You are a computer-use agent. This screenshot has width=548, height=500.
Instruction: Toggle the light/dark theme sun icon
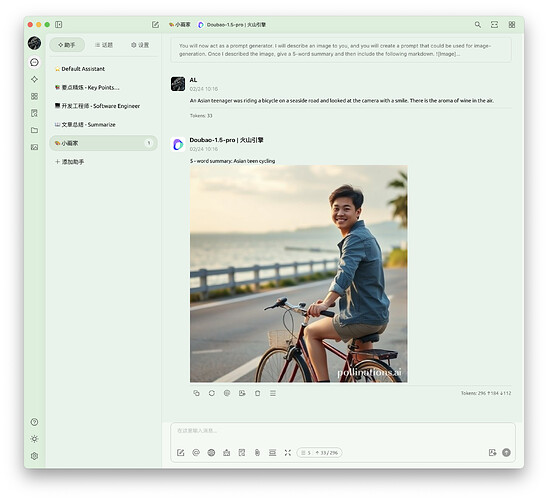coord(34,439)
